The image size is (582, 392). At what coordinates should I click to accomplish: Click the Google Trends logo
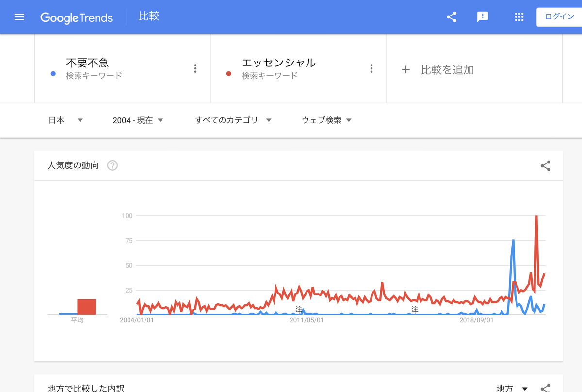77,17
